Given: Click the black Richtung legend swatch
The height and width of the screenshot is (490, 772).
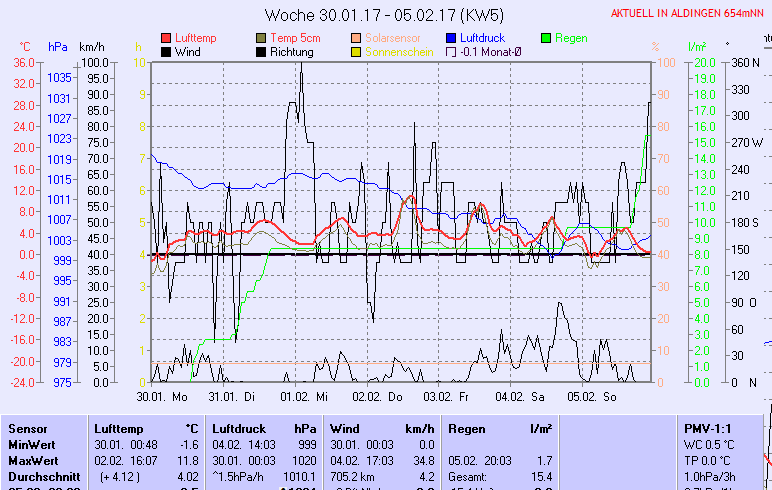Looking at the screenshot, I should 262,52.
